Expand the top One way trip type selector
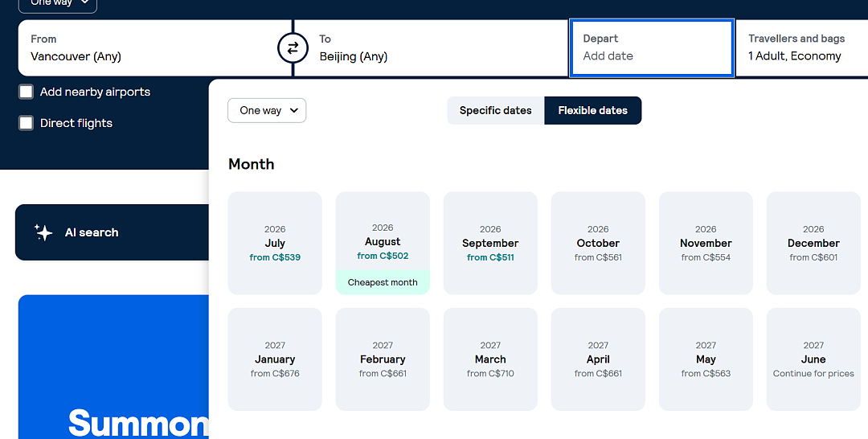868x439 pixels. (x=58, y=5)
